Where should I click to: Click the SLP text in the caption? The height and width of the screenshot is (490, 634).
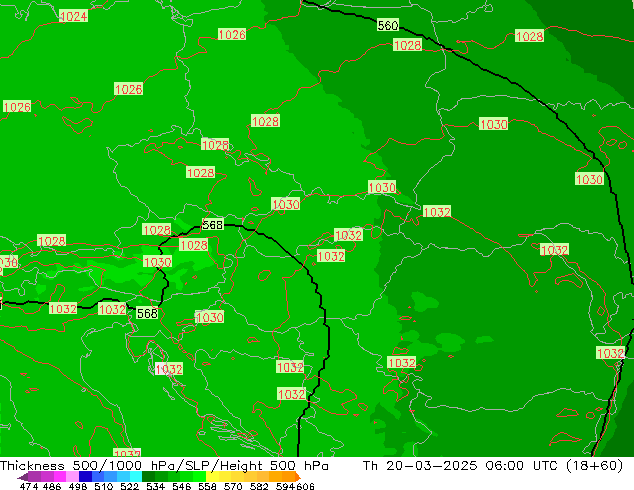tap(197, 466)
